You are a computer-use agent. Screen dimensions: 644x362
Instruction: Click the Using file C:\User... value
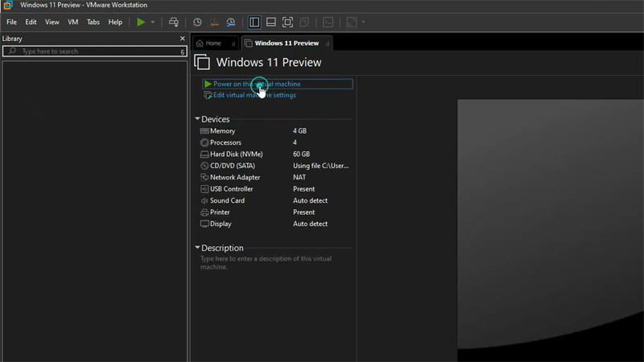320,166
